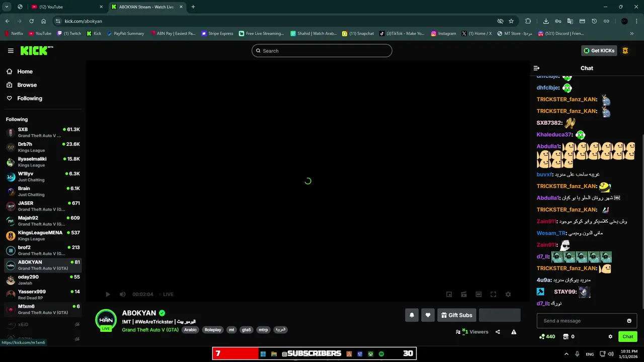
Task: Open a new browser tab
Action: tap(193, 7)
